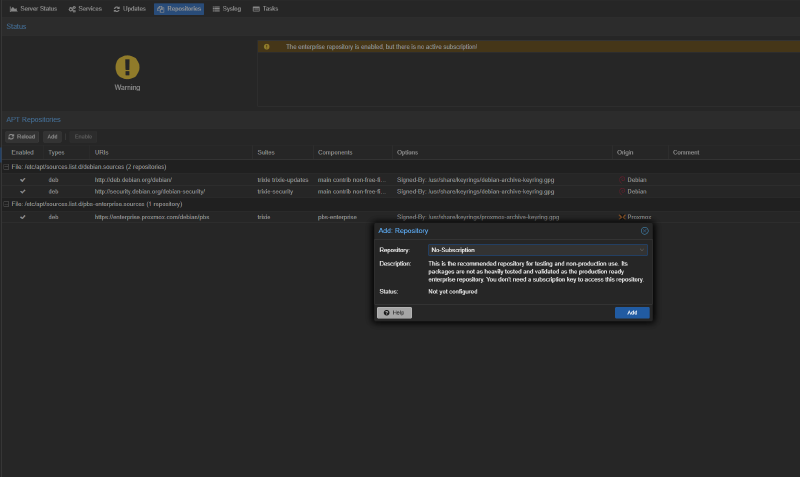Click the Proxmox origin logo icon
Image resolution: width=800 pixels, height=477 pixels.
pos(622,217)
